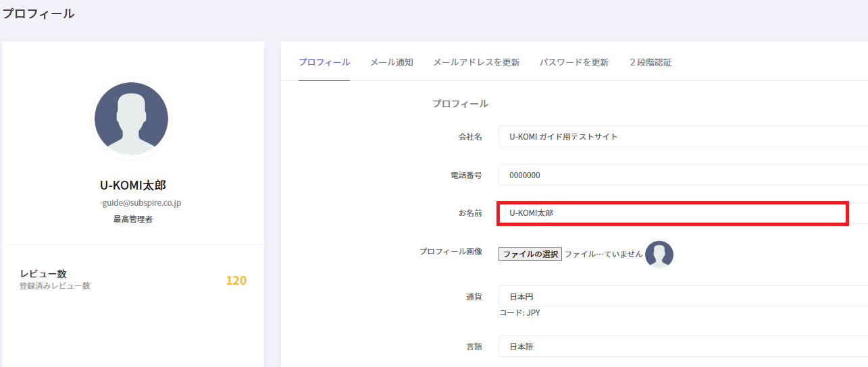
Task: Focus the 電話番号 input field
Action: [x=682, y=175]
